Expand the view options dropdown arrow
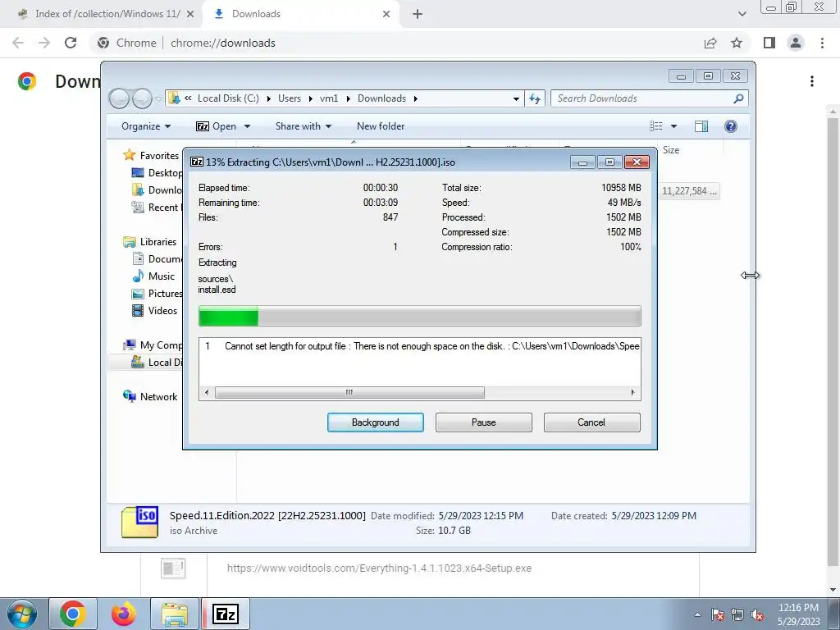The image size is (840, 630). 673,126
